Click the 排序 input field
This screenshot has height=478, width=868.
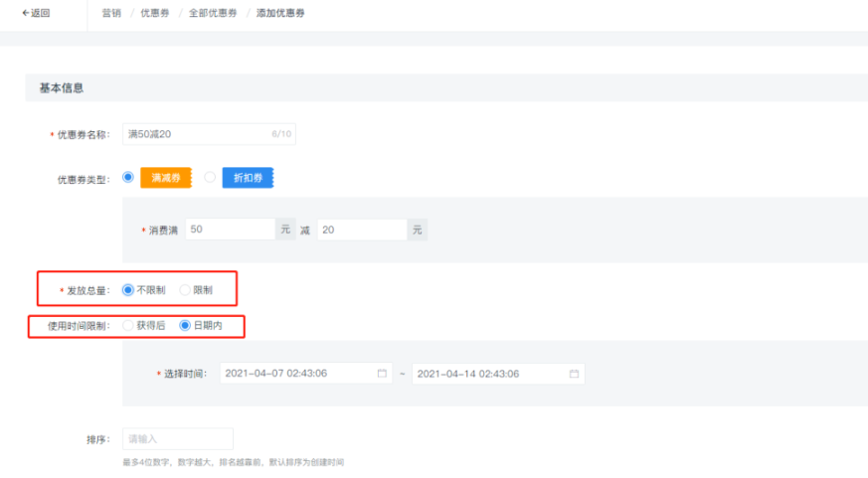tap(177, 438)
